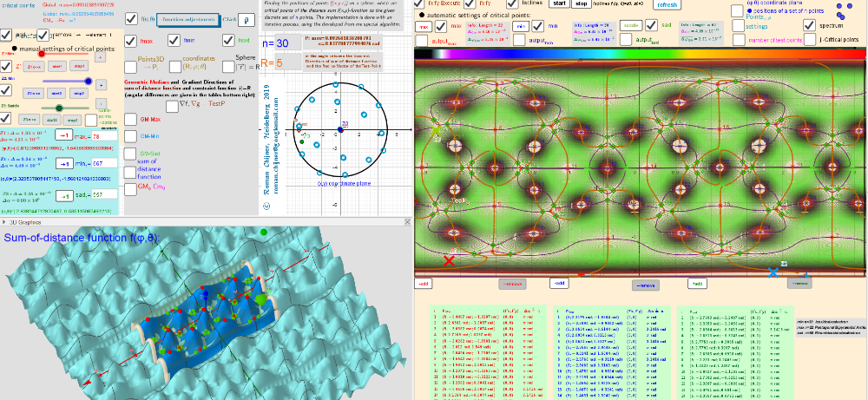The width and height of the screenshot is (868, 400).
Task: Toggle the fx fy Execute checkbox
Action: click(421, 3)
